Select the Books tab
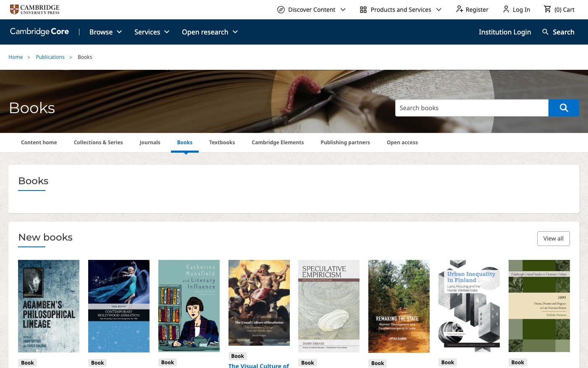The image size is (588, 368). pyautogui.click(x=185, y=143)
